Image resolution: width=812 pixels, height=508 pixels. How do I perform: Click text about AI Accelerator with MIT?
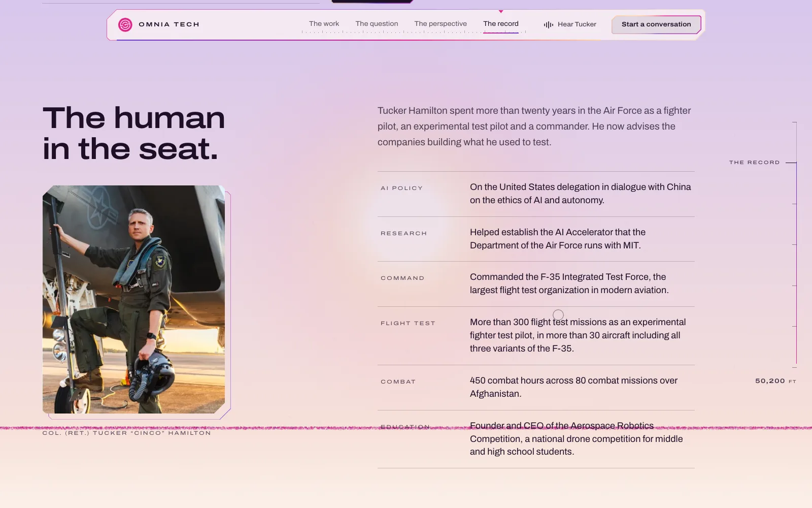click(x=558, y=239)
